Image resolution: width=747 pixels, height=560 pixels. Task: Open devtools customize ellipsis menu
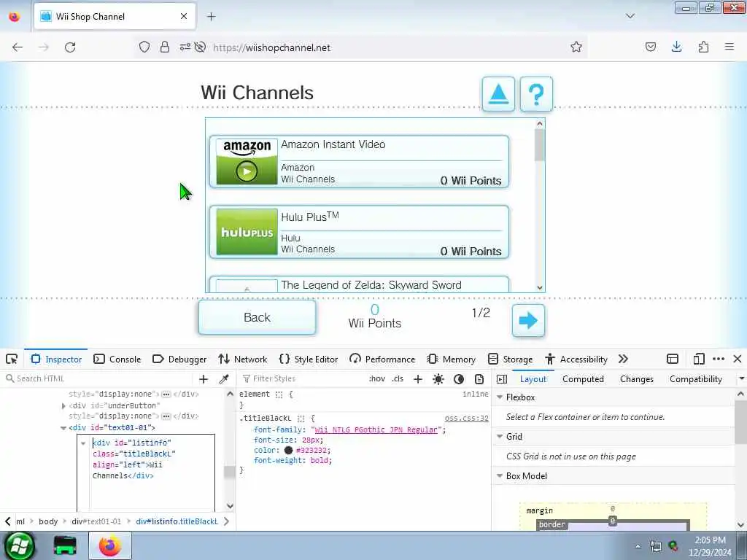pos(719,359)
